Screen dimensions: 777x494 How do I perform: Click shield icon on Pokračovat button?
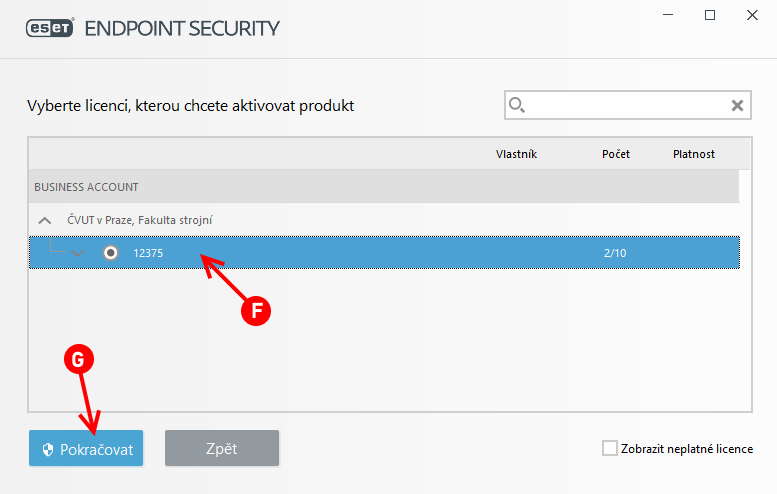click(48, 449)
